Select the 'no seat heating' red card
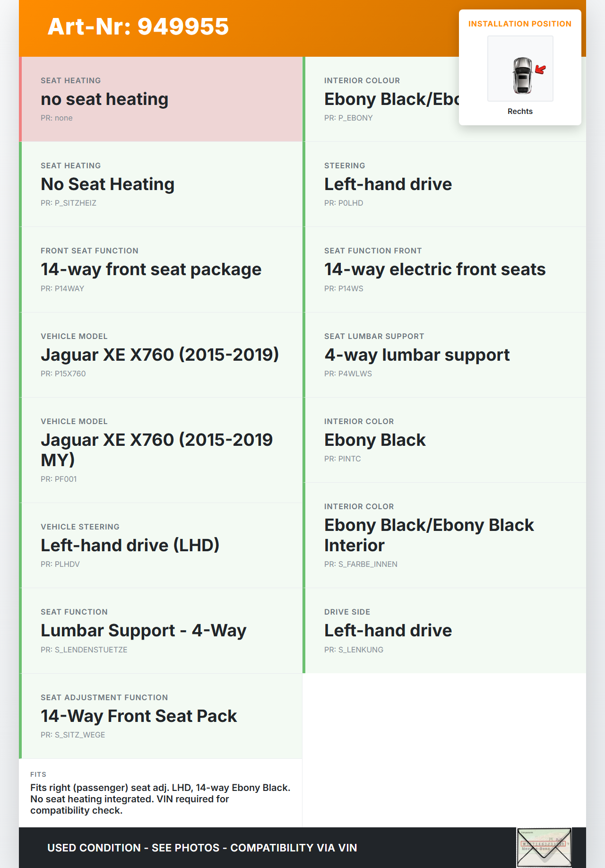The height and width of the screenshot is (868, 605). click(161, 99)
